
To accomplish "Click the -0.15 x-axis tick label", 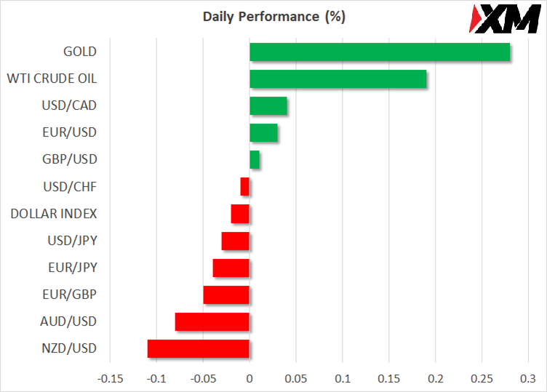I will point(110,379).
